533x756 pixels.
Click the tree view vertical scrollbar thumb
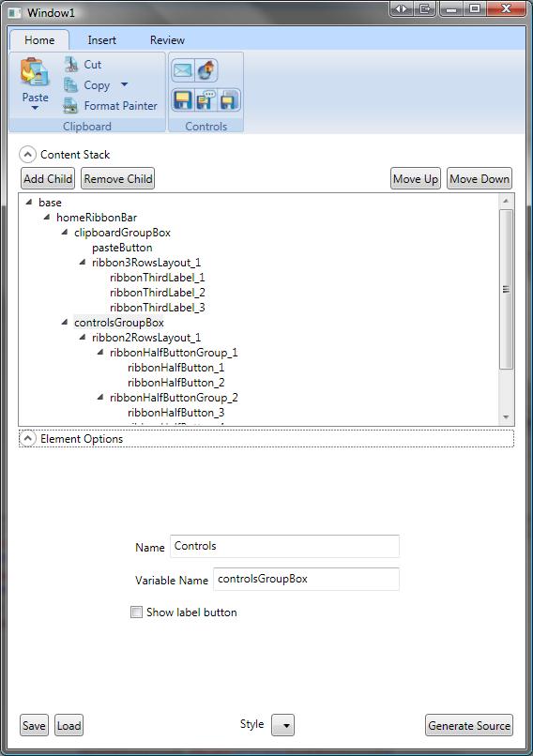[x=506, y=289]
